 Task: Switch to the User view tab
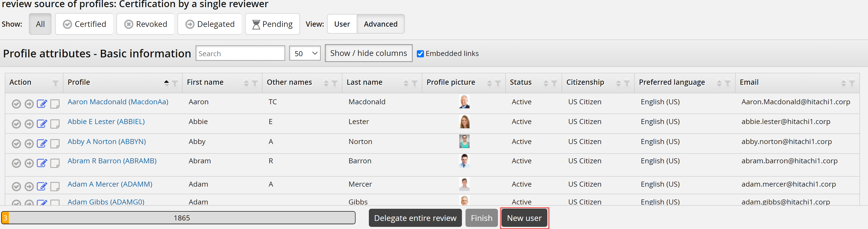(342, 24)
